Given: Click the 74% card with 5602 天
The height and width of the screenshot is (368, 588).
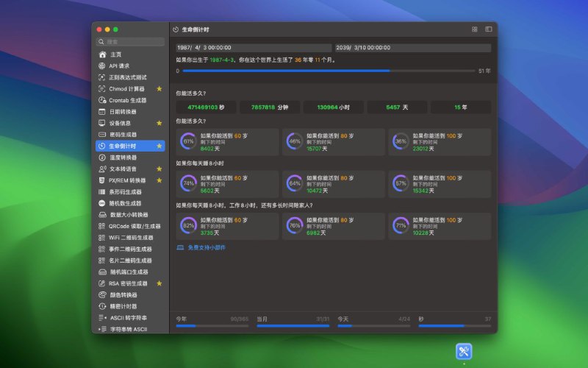Looking at the screenshot, I should (227, 184).
